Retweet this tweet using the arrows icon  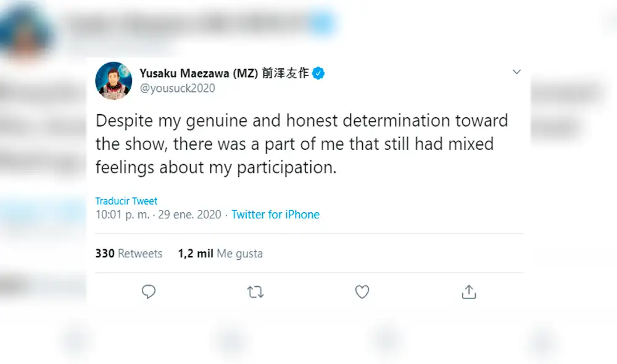pyautogui.click(x=255, y=292)
